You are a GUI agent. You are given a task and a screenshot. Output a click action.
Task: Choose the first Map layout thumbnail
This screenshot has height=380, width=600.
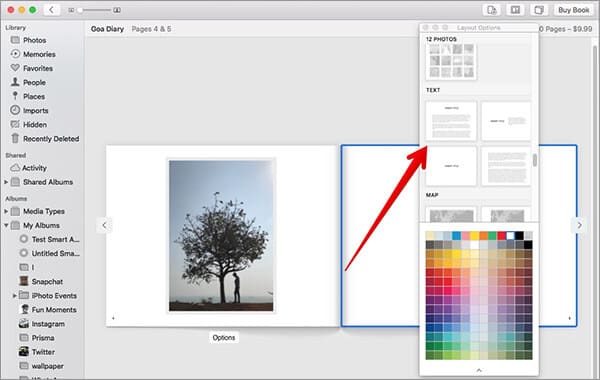tap(451, 214)
